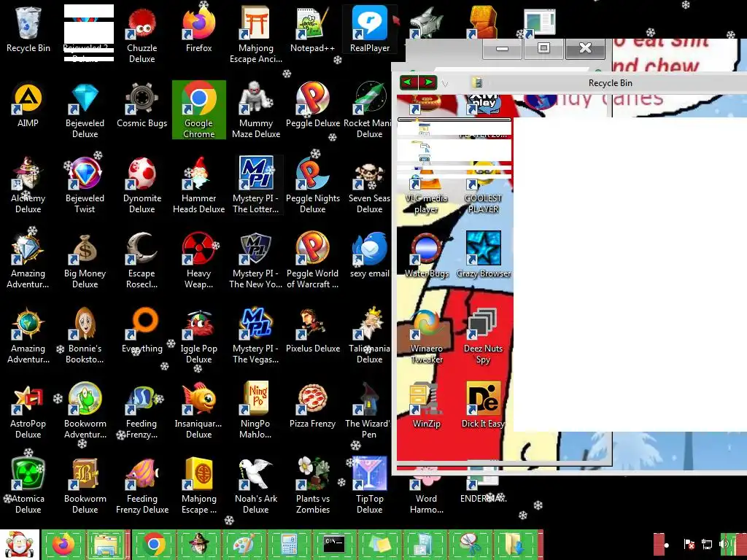Select the Plants vs Zombies icon

tap(312, 486)
